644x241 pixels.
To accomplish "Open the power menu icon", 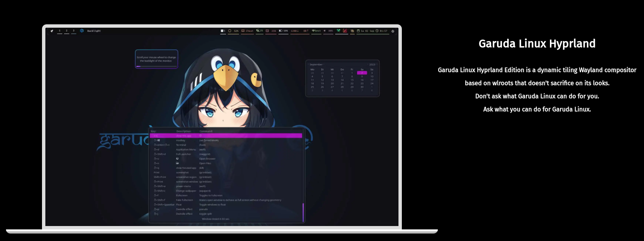I will 393,31.
